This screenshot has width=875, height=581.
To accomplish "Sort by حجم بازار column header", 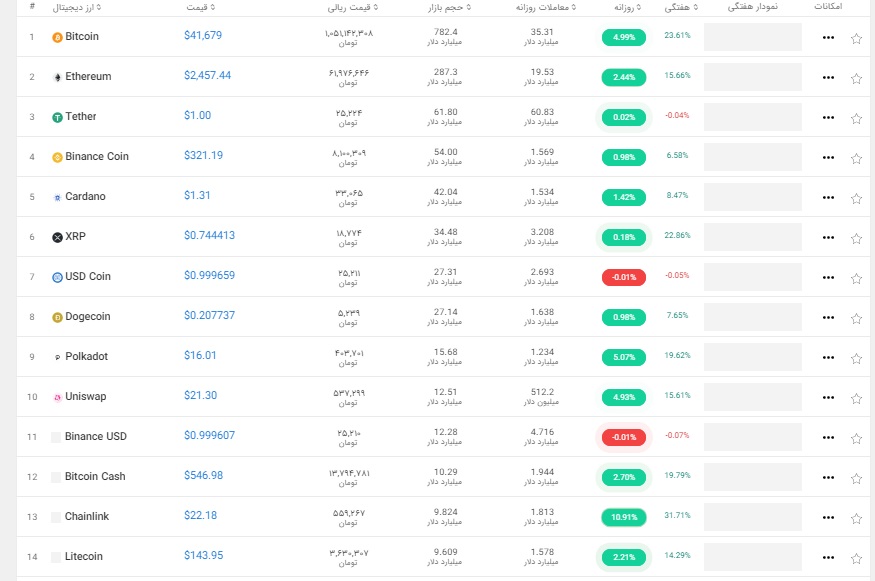I will coord(449,7).
